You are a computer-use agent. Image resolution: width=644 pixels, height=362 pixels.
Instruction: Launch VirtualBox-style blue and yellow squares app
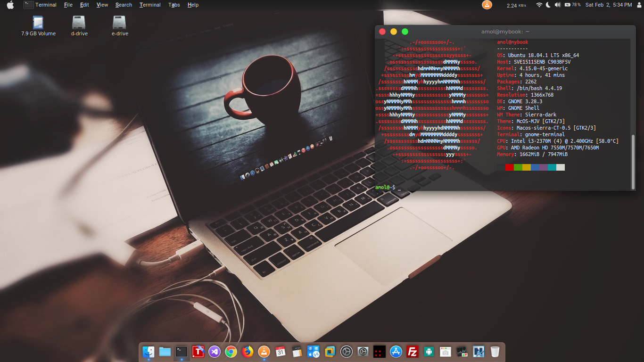tap(330, 352)
